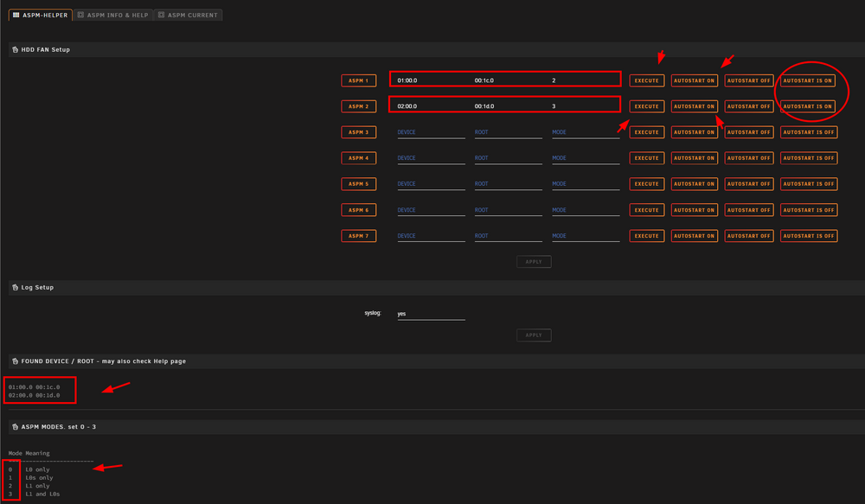The image size is (865, 504).
Task: Click ASPM 1 root field 00:1c.0
Action: (x=508, y=80)
